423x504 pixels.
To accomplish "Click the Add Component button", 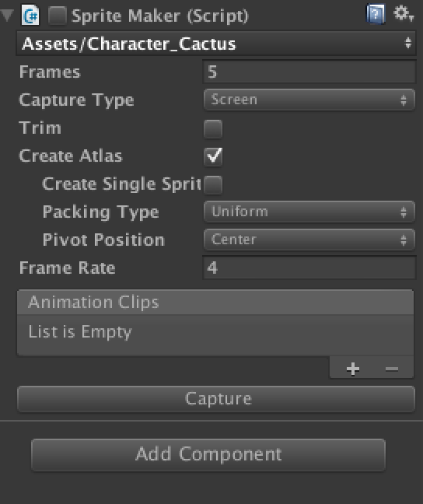I will pos(208,454).
